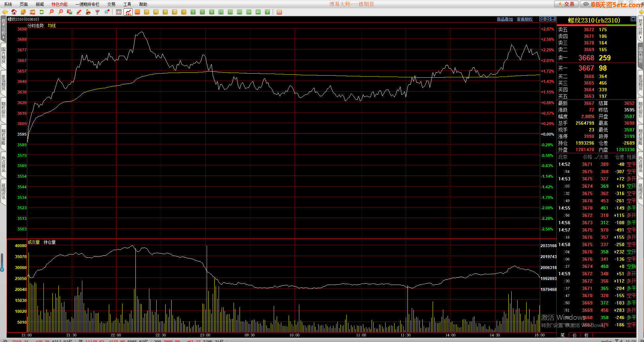Select the 成交量 volume label
This screenshot has width=644, height=342.
tap(34, 242)
